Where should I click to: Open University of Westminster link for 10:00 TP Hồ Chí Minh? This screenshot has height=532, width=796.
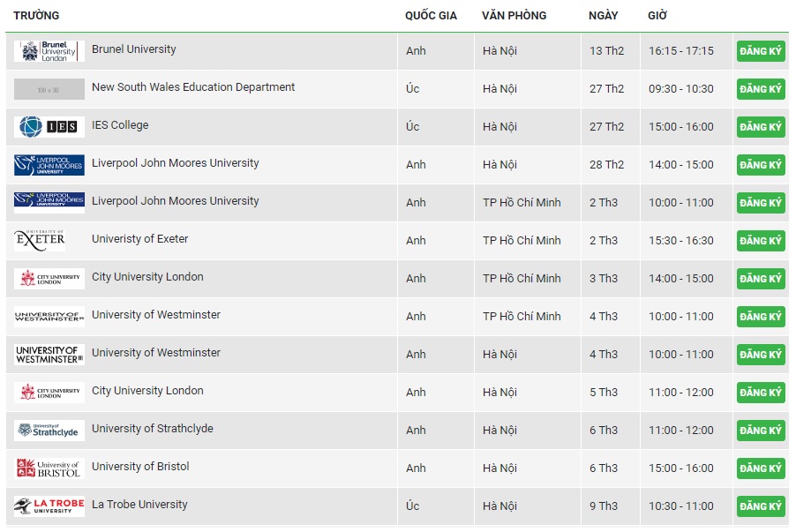[x=156, y=315]
